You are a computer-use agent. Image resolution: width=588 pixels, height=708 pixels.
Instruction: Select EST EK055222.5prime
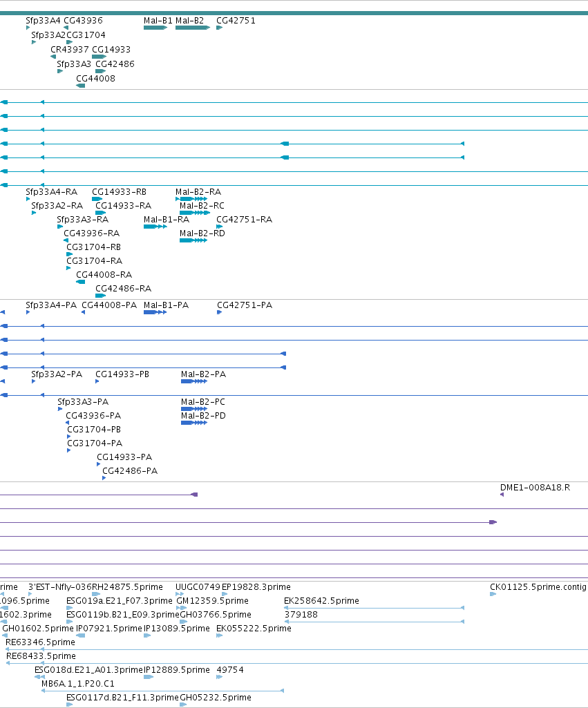[254, 629]
